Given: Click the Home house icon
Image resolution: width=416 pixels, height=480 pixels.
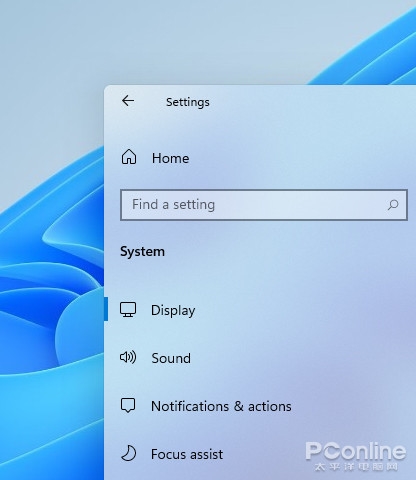Looking at the screenshot, I should click(x=129, y=157).
